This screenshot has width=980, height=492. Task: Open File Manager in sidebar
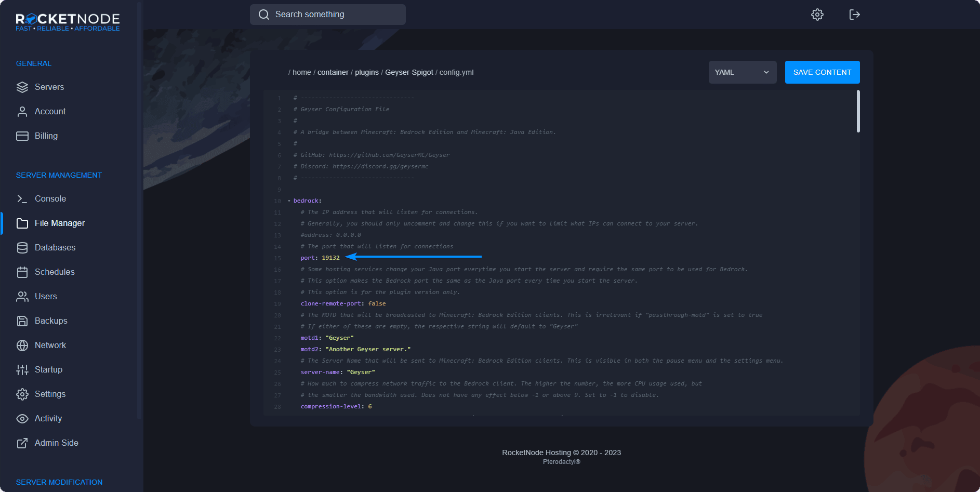tap(59, 223)
